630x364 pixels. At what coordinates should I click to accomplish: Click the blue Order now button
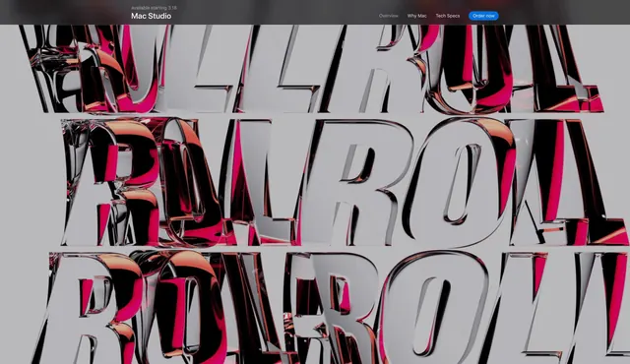click(483, 16)
